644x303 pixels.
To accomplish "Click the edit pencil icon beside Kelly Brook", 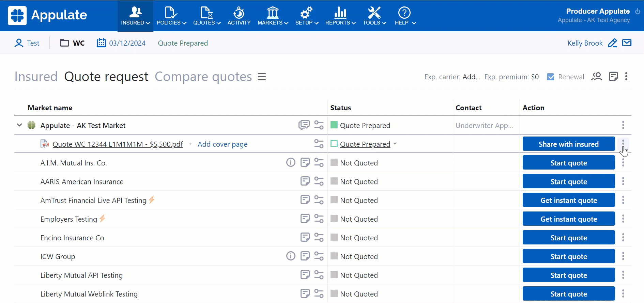I will tap(612, 43).
